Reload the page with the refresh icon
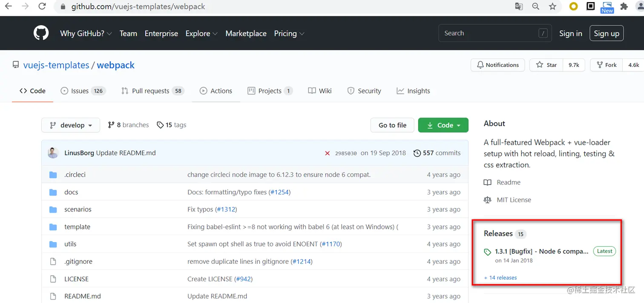The width and height of the screenshot is (644, 303). pyautogui.click(x=42, y=6)
